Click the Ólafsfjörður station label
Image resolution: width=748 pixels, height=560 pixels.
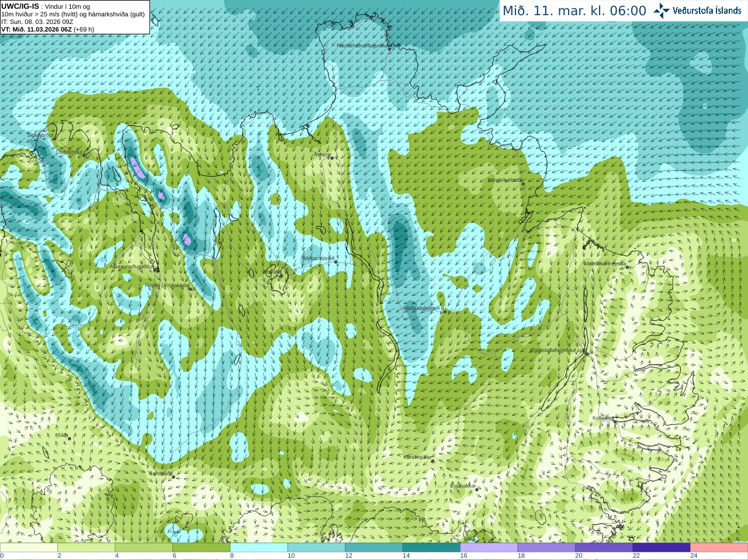point(69,151)
